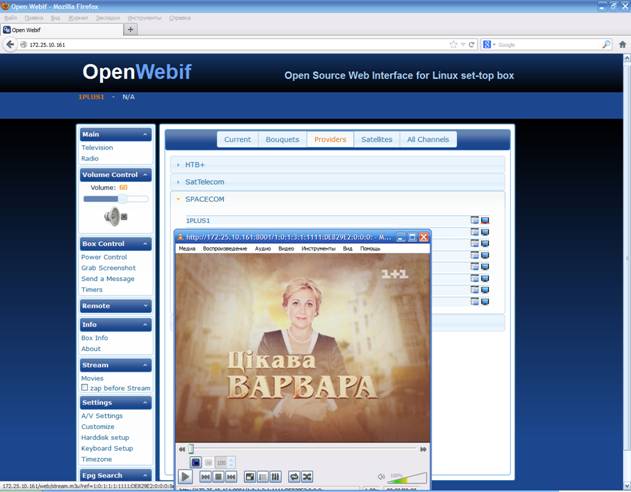Viewport: 631px width, 492px height.
Task: Collapse the Info sidebar section
Action: point(146,325)
